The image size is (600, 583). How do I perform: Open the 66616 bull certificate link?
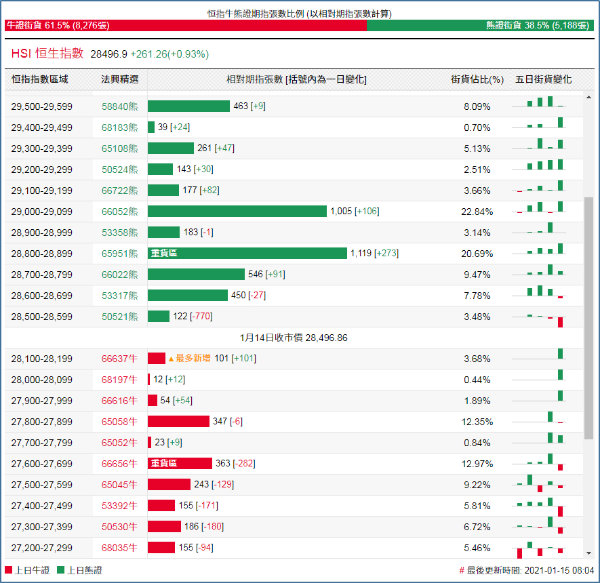pos(119,401)
